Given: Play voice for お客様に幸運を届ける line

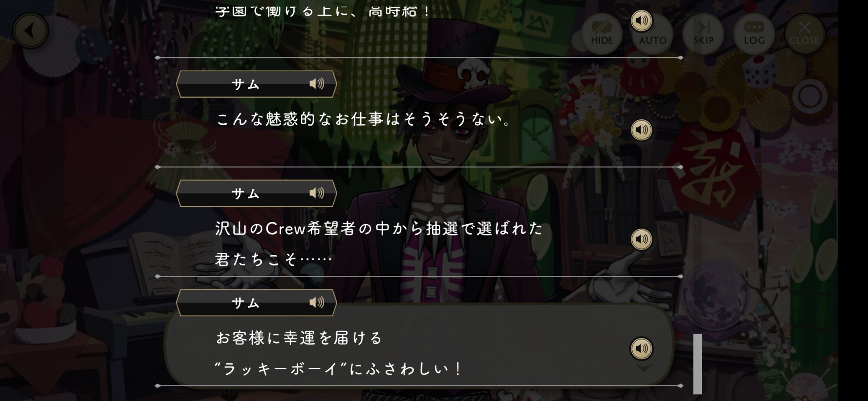Looking at the screenshot, I should coord(641,348).
